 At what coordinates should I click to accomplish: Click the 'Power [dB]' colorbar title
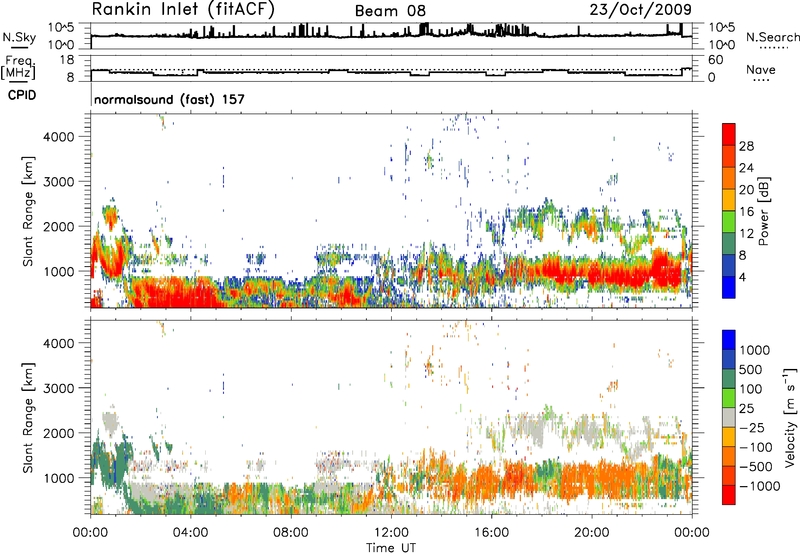pos(764,211)
